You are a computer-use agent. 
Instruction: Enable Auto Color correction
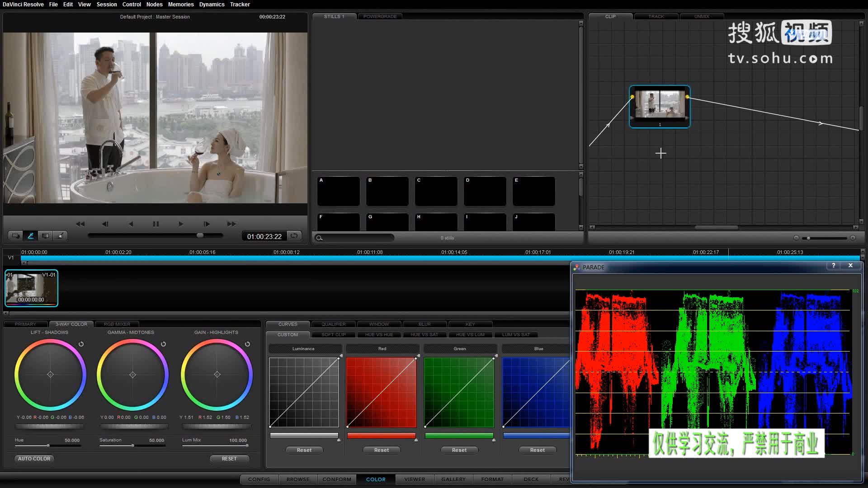pos(34,458)
